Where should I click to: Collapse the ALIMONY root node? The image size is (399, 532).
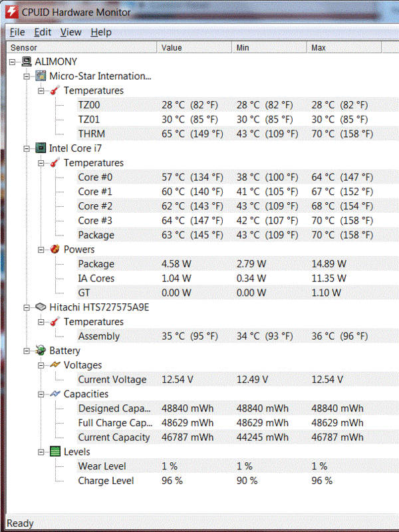12,62
